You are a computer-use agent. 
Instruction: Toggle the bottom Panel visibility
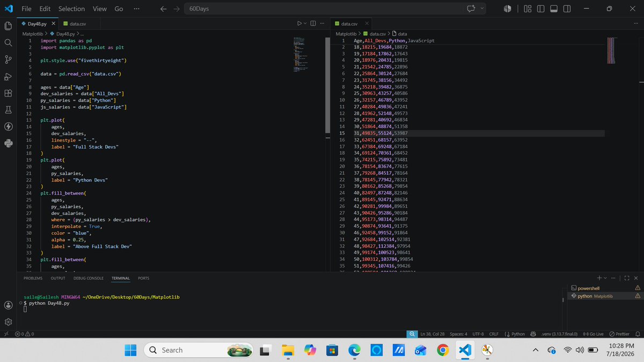click(554, 9)
